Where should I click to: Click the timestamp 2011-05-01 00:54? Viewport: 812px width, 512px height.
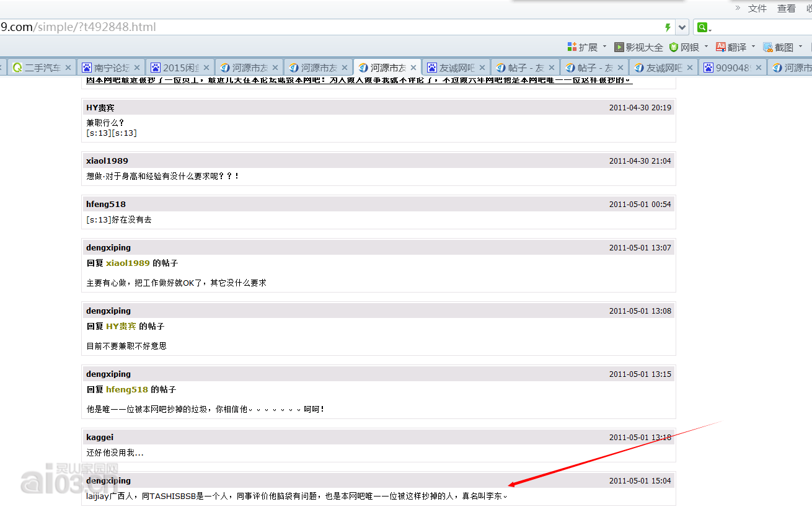640,204
